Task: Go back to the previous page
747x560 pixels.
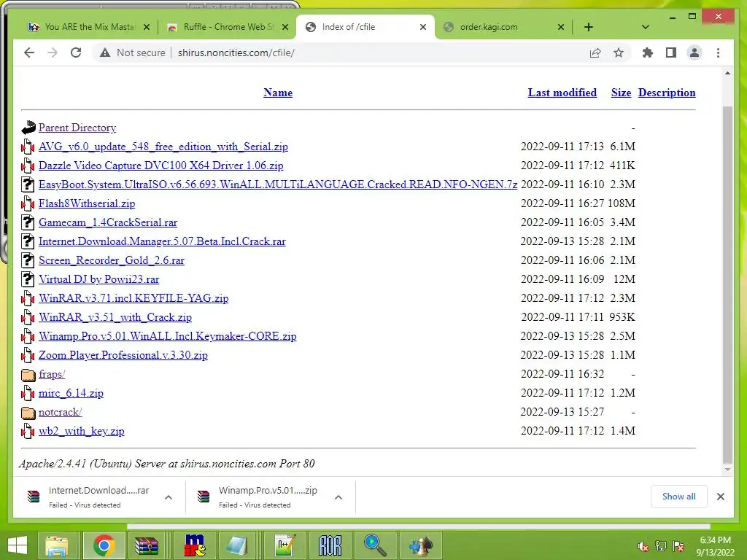Action: [x=29, y=52]
